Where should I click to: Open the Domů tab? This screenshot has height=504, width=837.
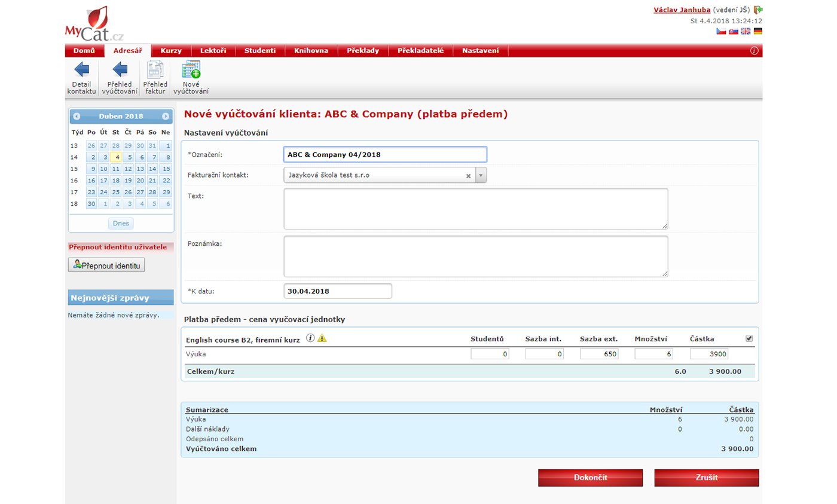[x=84, y=51]
